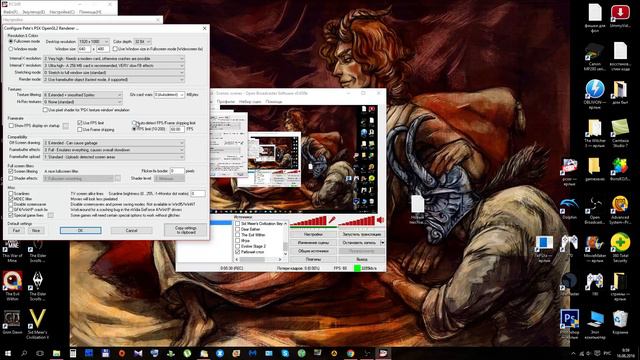Click Cancel in the renderer config dialog
Image resolution: width=640 pixels, height=360 pixels.
(131, 231)
